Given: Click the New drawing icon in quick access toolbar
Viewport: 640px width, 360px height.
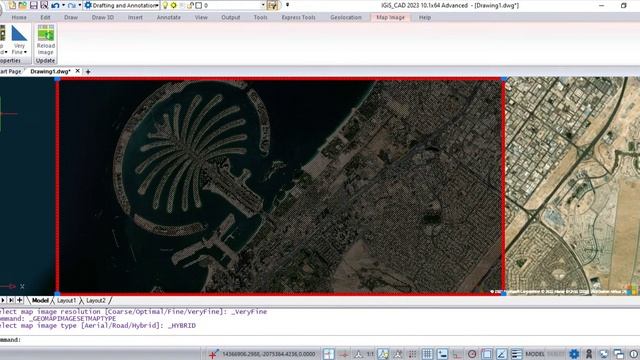Looking at the screenshot, I should point(12,5).
